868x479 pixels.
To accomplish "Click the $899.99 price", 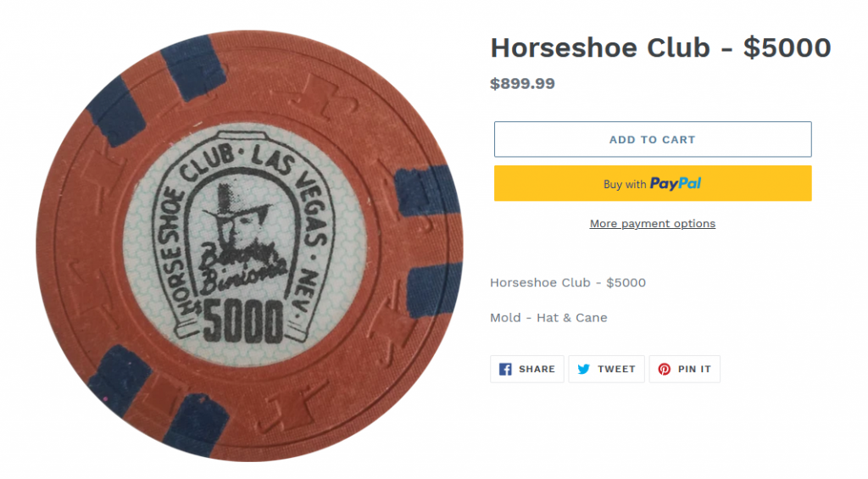I will 522,84.
